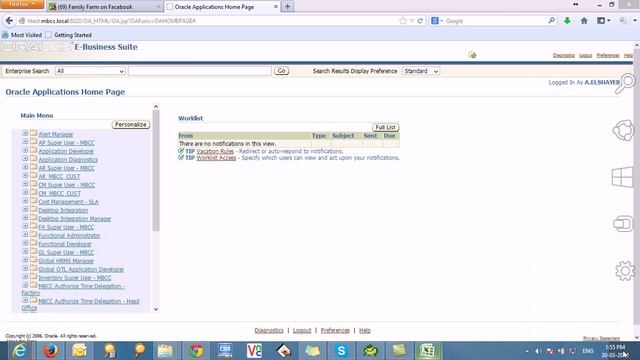
Task: Click the magnifier icon in Google search box
Action: (x=551, y=20)
